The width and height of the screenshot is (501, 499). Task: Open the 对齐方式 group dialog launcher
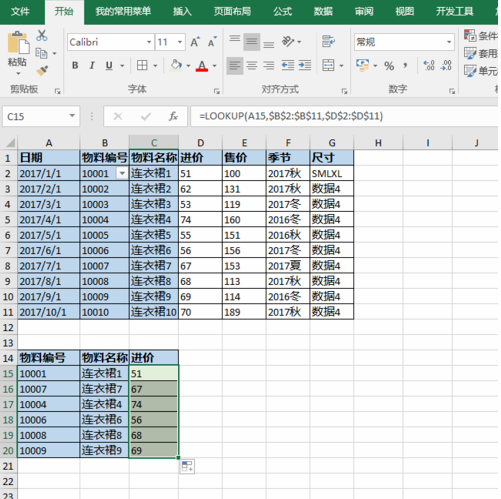(344, 91)
